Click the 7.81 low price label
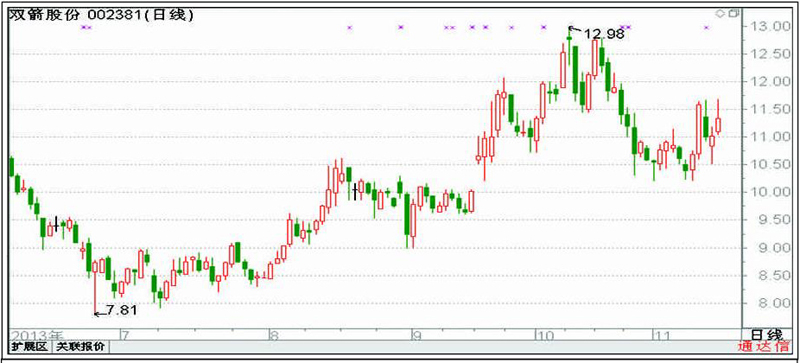This screenshot has width=800, height=363. [x=122, y=309]
